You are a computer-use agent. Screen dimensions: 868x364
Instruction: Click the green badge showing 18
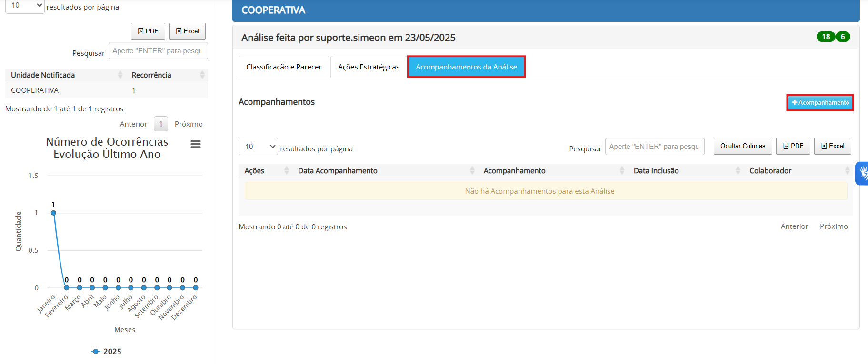coord(826,37)
